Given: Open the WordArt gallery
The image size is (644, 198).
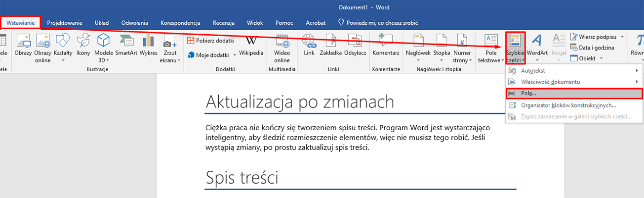Looking at the screenshot, I should pyautogui.click(x=537, y=47).
